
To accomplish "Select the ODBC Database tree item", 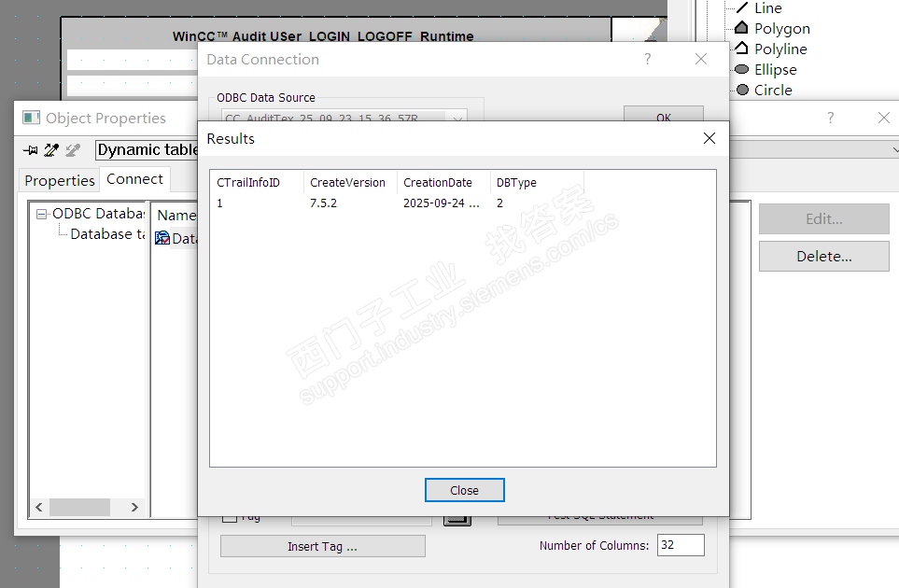I will pyautogui.click(x=98, y=214).
